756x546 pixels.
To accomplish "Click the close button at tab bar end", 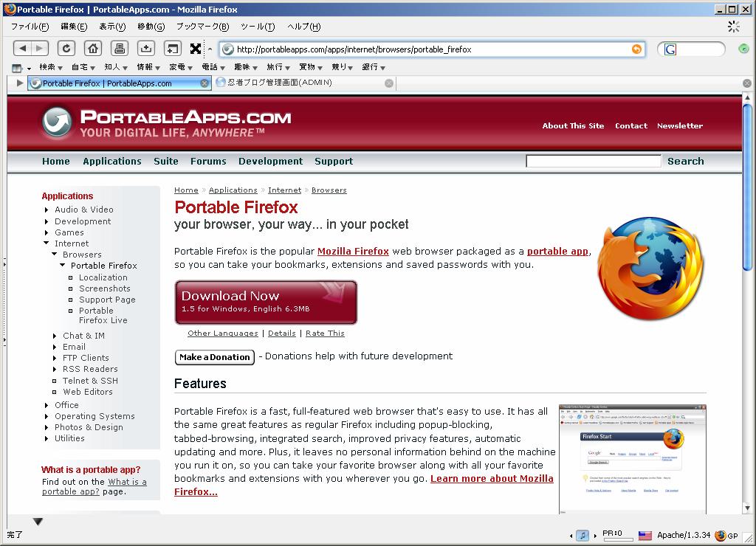I will tap(747, 83).
